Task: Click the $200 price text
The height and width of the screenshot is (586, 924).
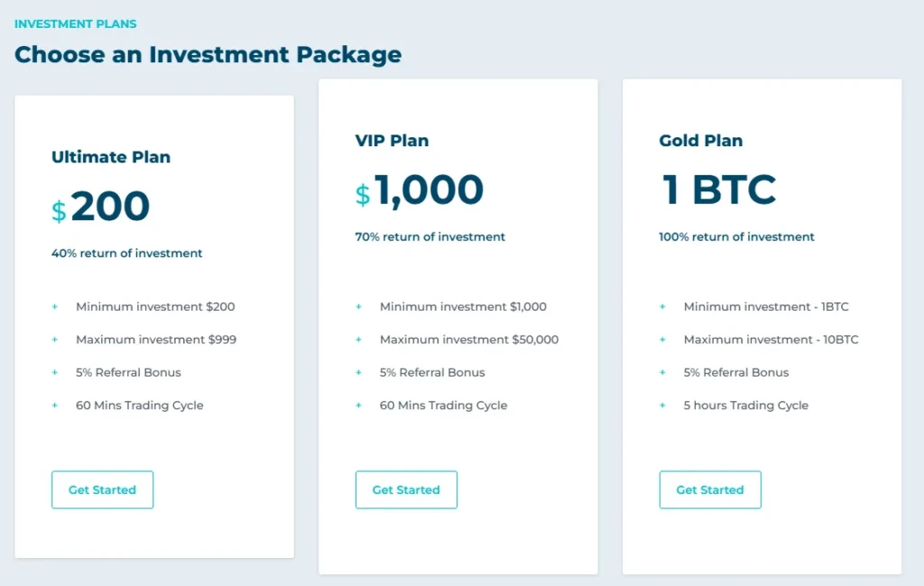Action: point(102,206)
